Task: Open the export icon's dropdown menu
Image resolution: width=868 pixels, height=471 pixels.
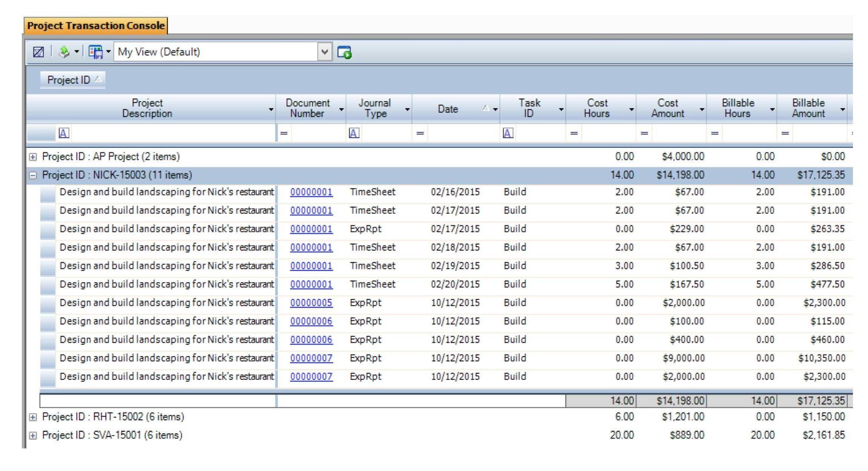Action: coord(76,52)
